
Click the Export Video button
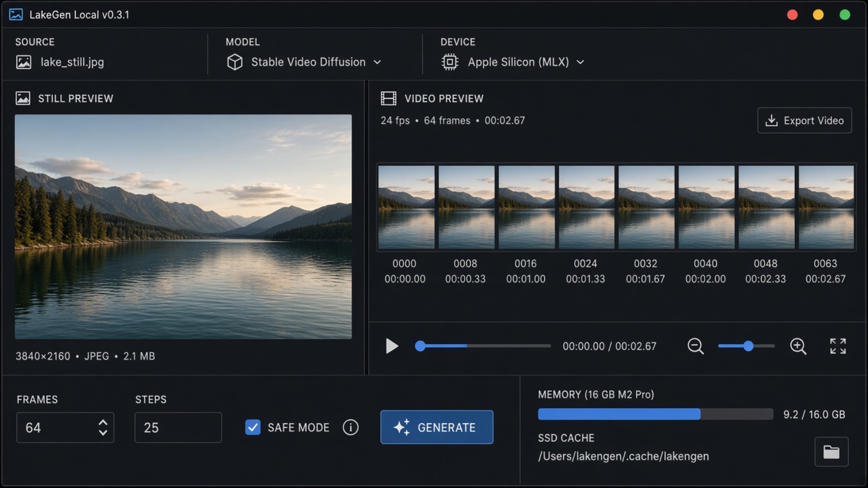point(805,120)
